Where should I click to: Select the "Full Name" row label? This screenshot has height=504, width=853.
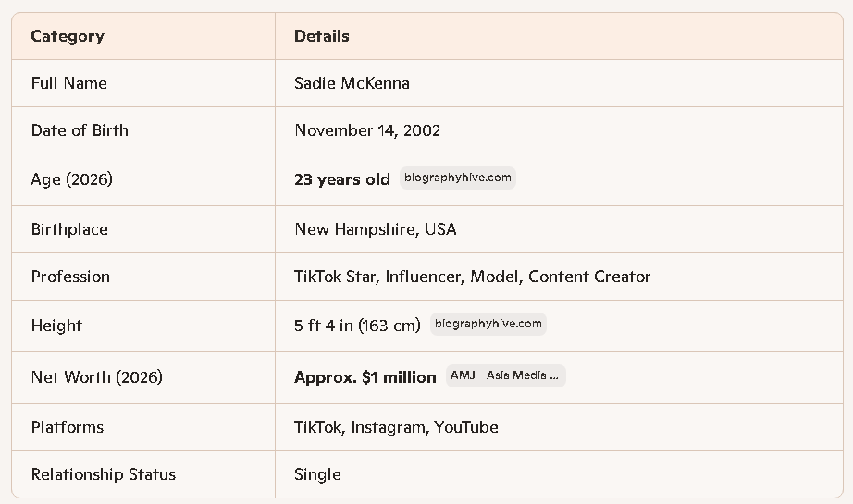[68, 83]
